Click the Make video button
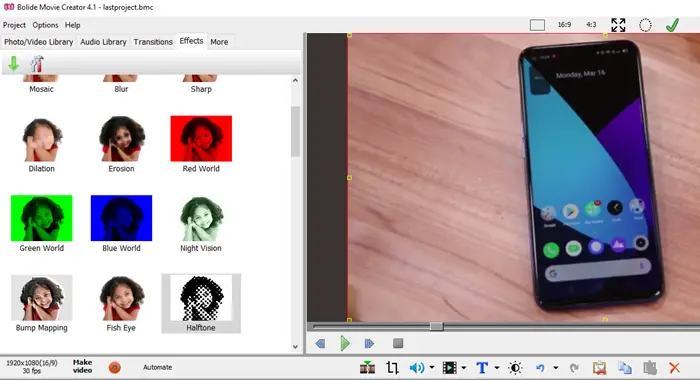Screen dimensions: 700x381 tap(82, 366)
